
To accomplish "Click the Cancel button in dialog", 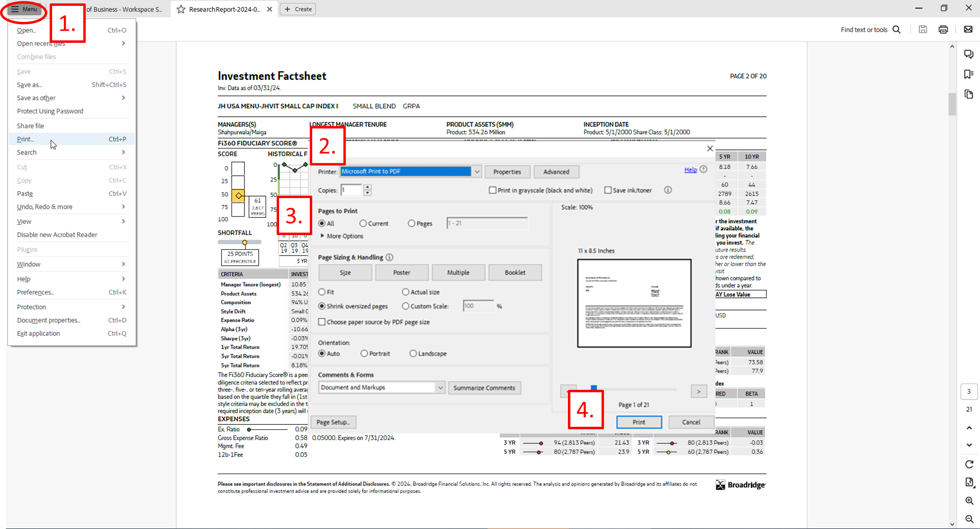I will tap(691, 422).
